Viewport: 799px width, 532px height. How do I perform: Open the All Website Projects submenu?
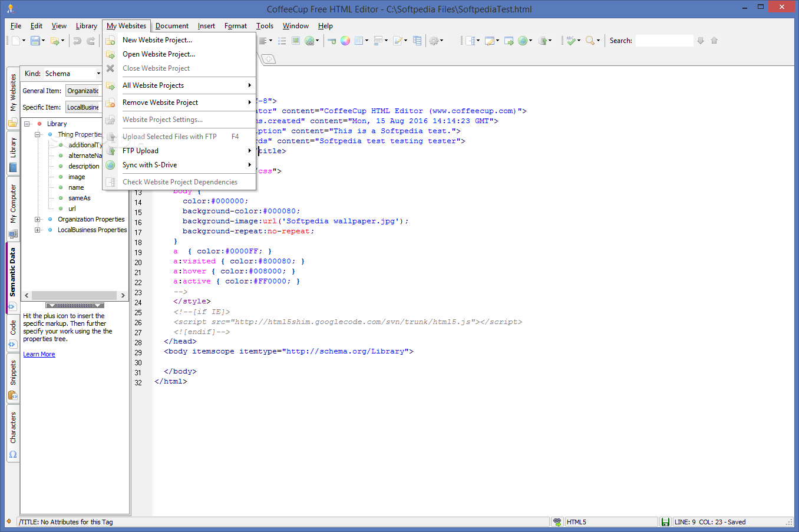coord(179,85)
